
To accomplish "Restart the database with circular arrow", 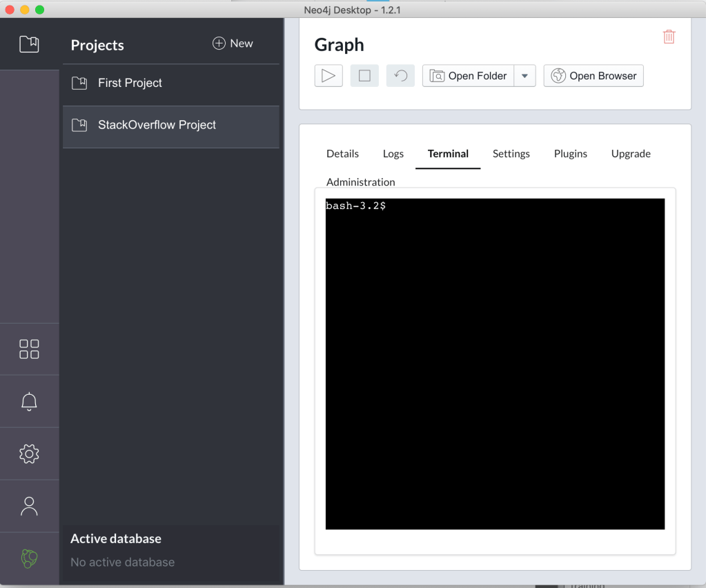I will tap(400, 76).
